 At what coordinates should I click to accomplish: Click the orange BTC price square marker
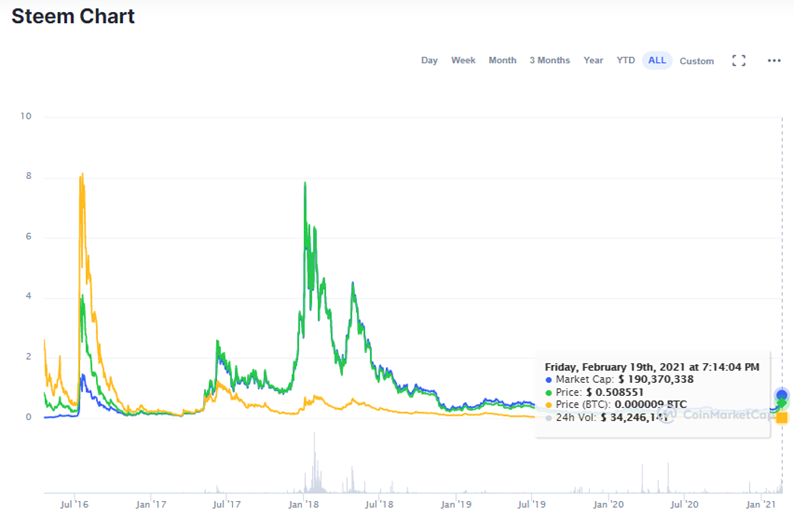point(782,418)
